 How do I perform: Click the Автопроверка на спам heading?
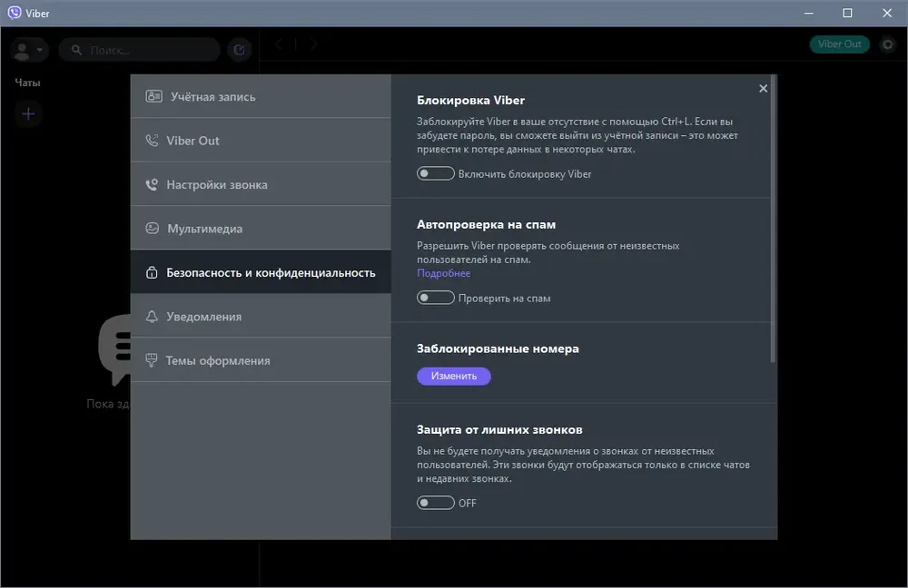click(x=487, y=224)
